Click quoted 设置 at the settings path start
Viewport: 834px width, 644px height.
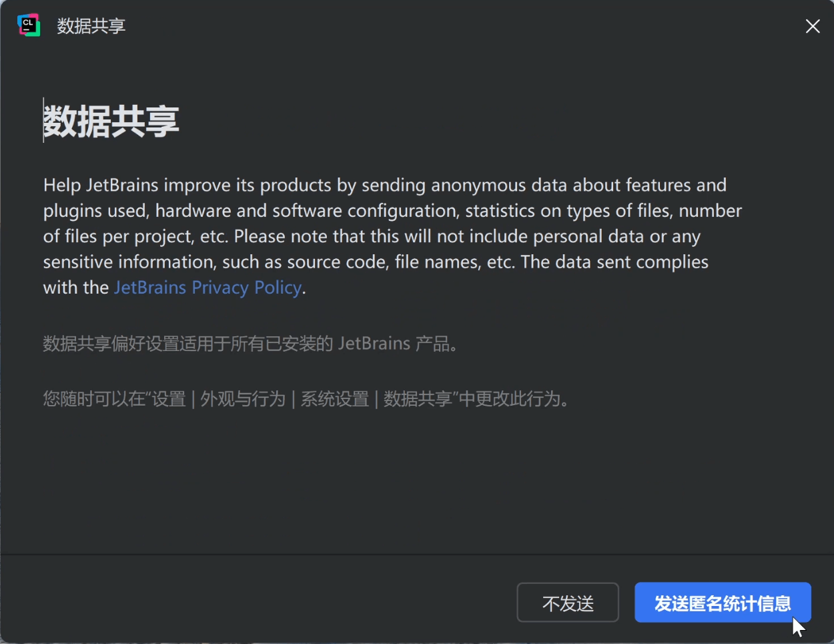tap(169, 399)
